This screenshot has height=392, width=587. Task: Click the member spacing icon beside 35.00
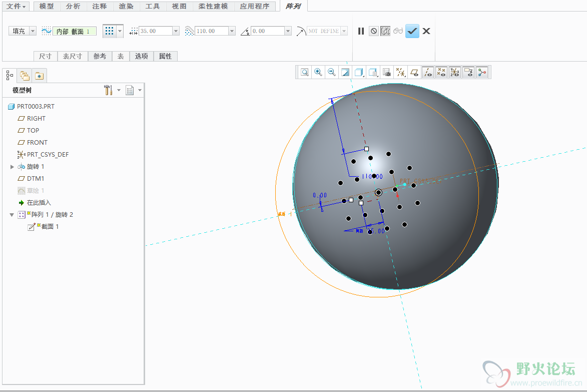[x=134, y=31]
